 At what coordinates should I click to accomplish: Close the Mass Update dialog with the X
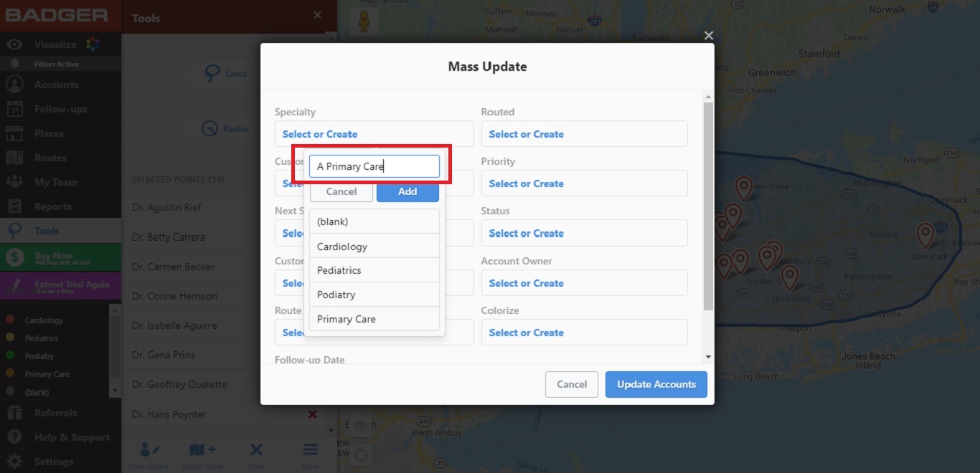pyautogui.click(x=709, y=36)
